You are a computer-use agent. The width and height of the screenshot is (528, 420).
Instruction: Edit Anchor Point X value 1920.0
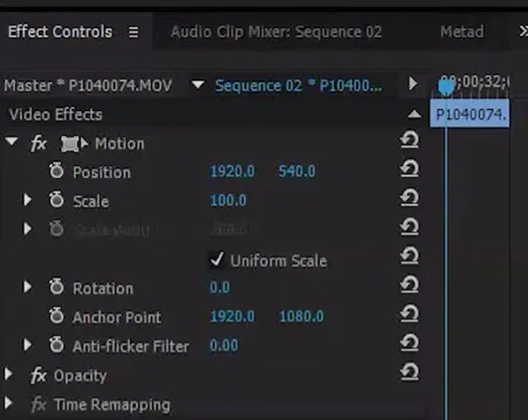[232, 316]
